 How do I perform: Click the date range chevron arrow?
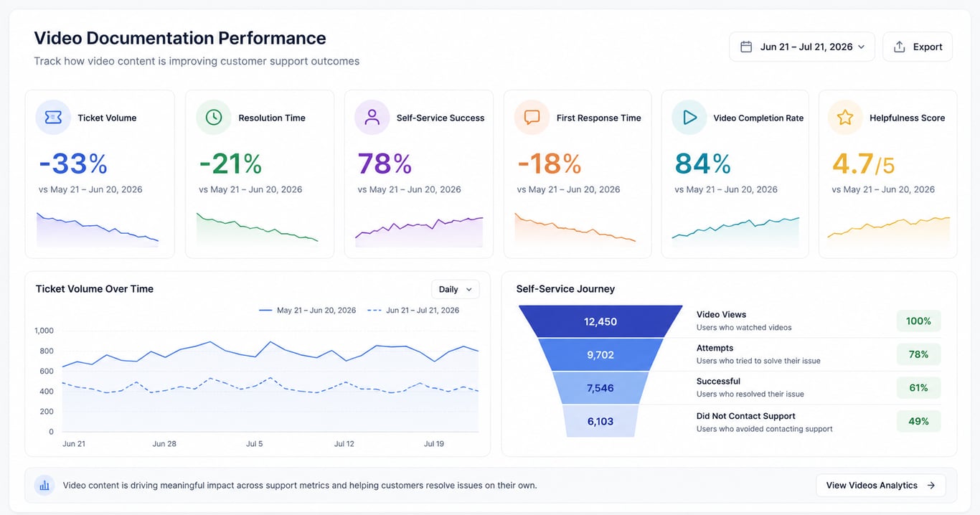(x=861, y=47)
